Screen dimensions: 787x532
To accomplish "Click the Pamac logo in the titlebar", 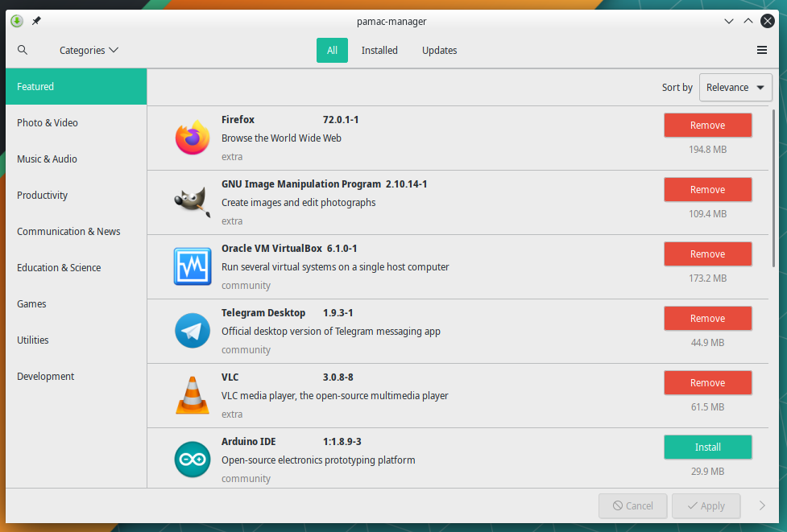I will pos(16,21).
